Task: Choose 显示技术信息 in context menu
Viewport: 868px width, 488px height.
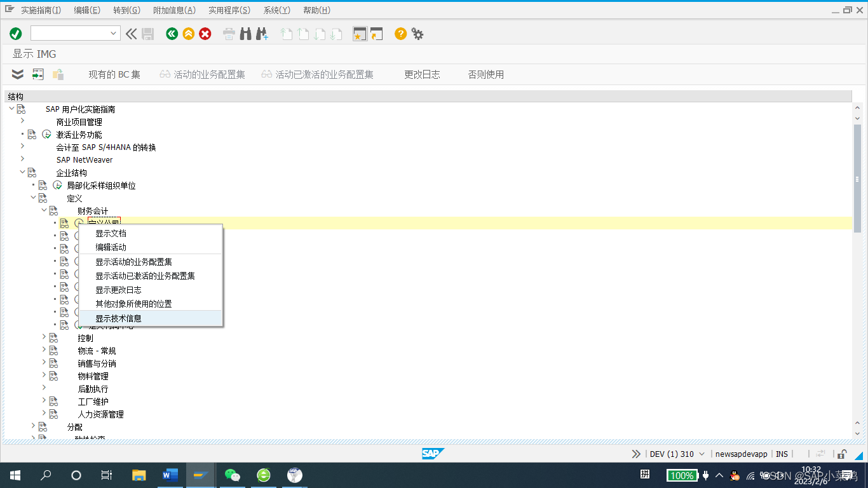Action: point(151,318)
